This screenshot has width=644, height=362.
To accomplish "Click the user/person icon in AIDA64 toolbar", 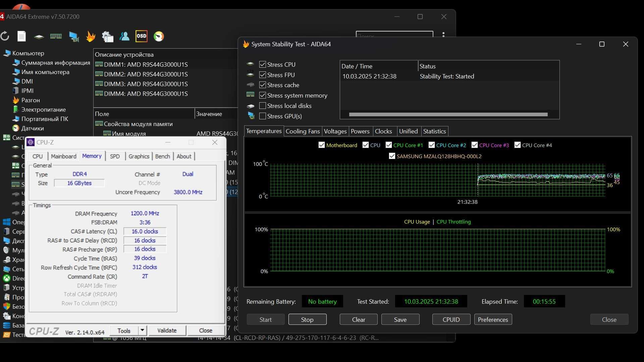I will 124,36.
